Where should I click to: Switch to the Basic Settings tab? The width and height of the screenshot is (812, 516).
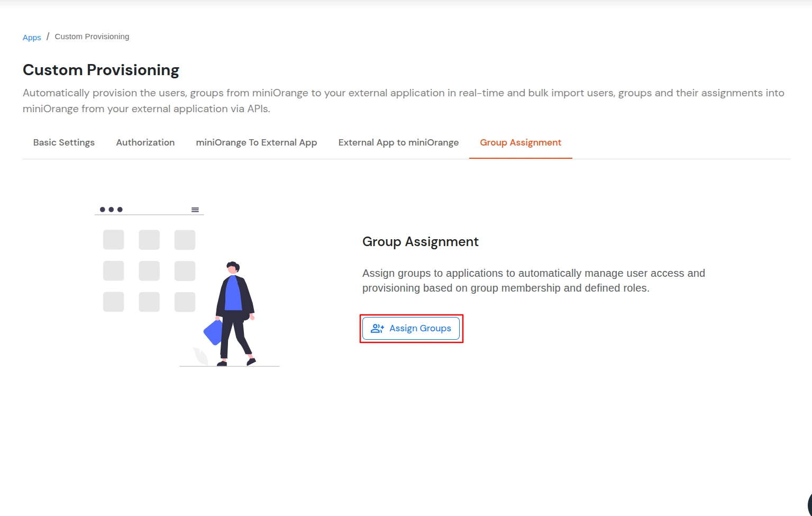point(63,142)
